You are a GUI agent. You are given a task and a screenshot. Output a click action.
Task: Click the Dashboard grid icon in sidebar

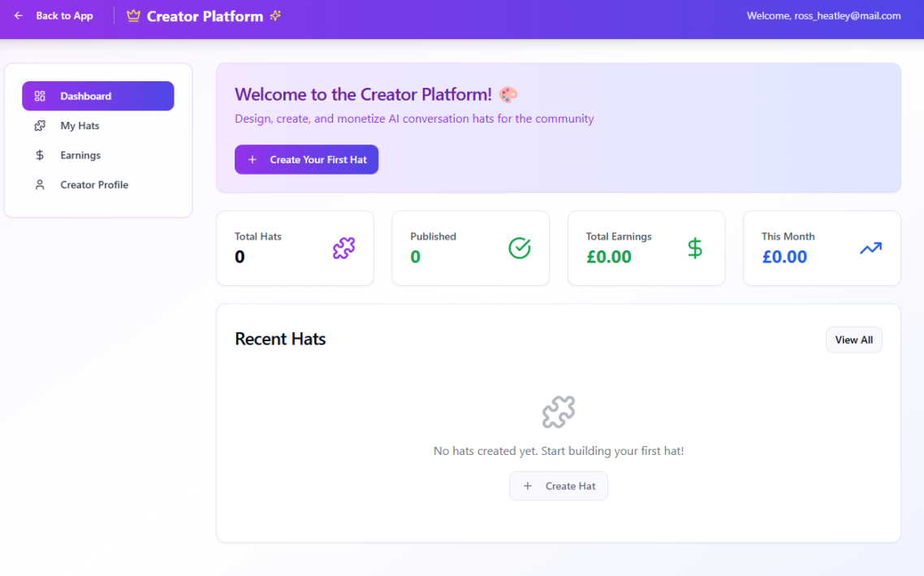point(40,96)
